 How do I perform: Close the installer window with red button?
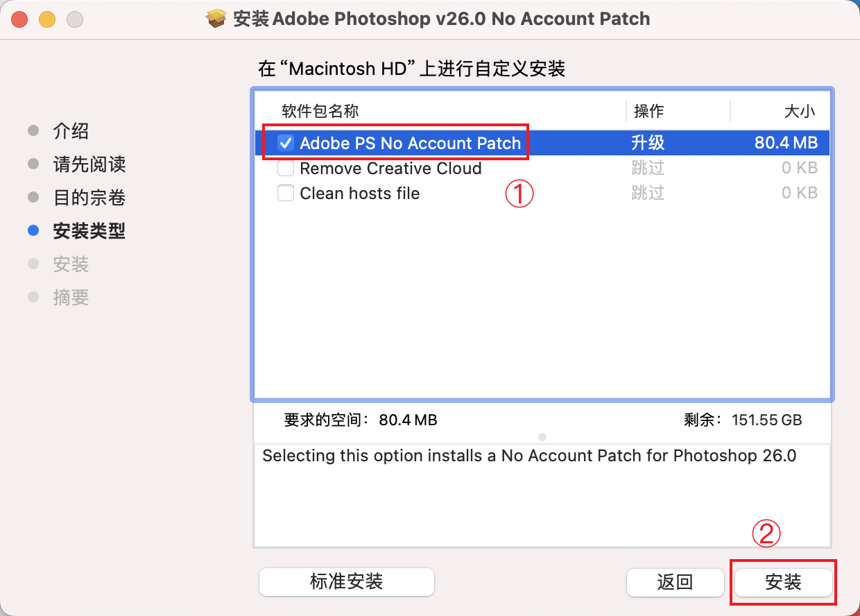[19, 19]
